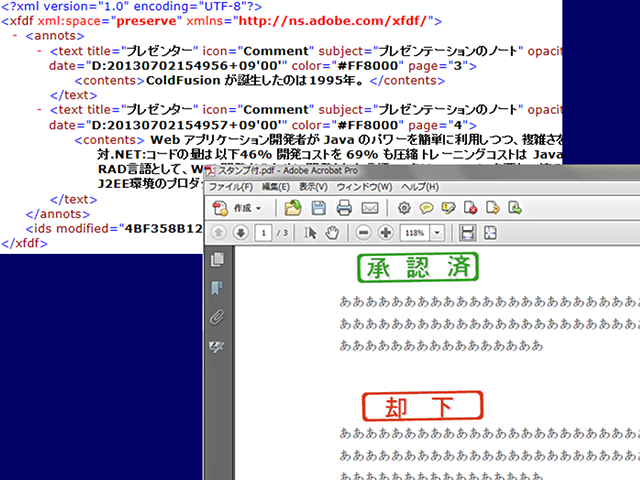
Task: Open the ヘルプ(H) menu
Action: point(420,187)
